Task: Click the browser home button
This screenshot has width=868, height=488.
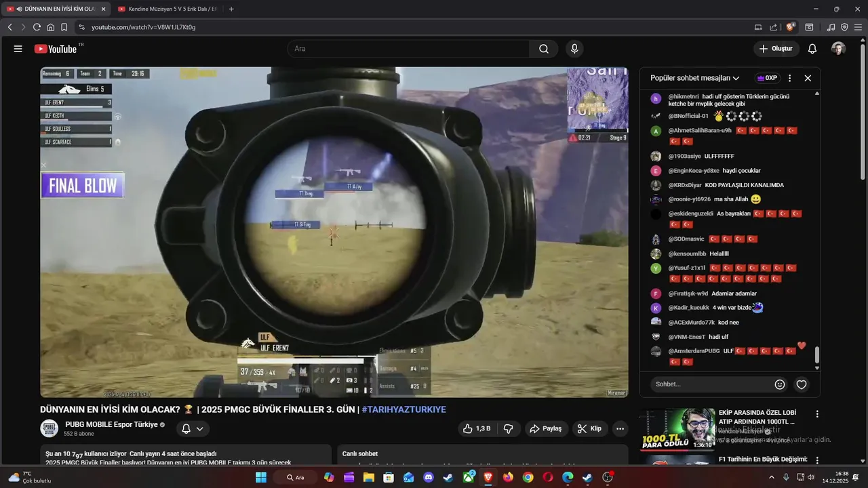Action: pyautogui.click(x=50, y=27)
